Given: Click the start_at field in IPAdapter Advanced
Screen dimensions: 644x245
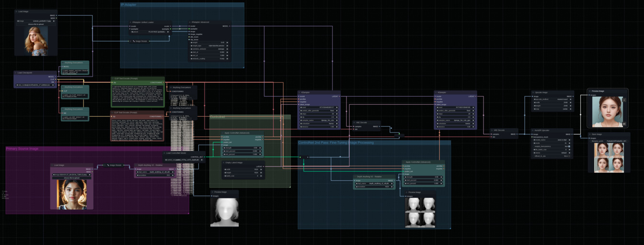Looking at the screenshot, I should pyautogui.click(x=209, y=52).
